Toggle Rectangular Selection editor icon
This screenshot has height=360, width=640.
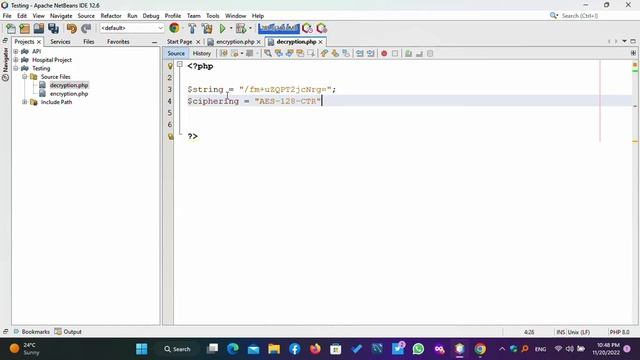pos(311,53)
